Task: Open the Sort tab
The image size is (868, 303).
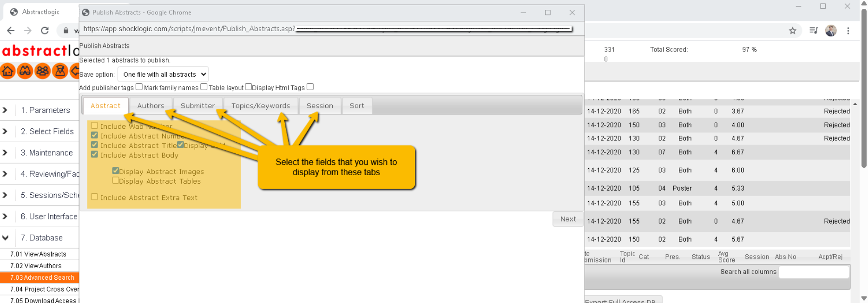Action: tap(357, 106)
